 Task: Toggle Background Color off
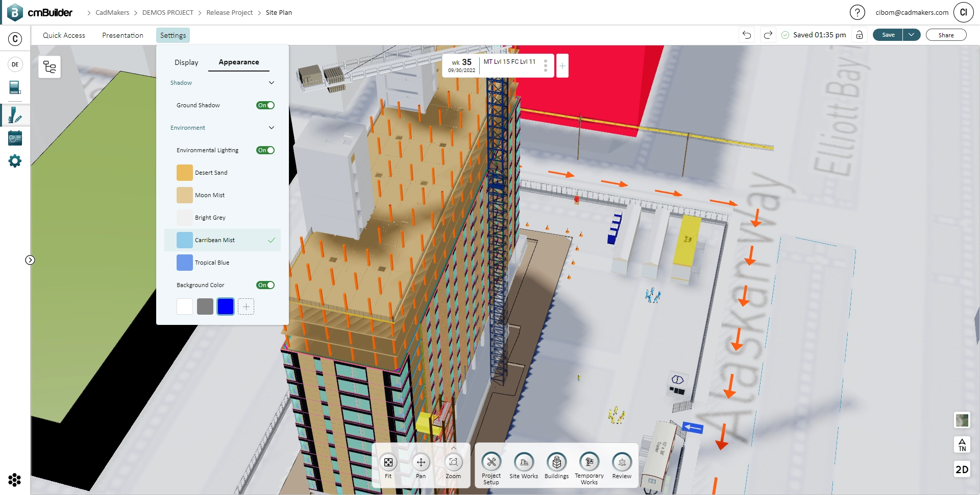[x=265, y=285]
